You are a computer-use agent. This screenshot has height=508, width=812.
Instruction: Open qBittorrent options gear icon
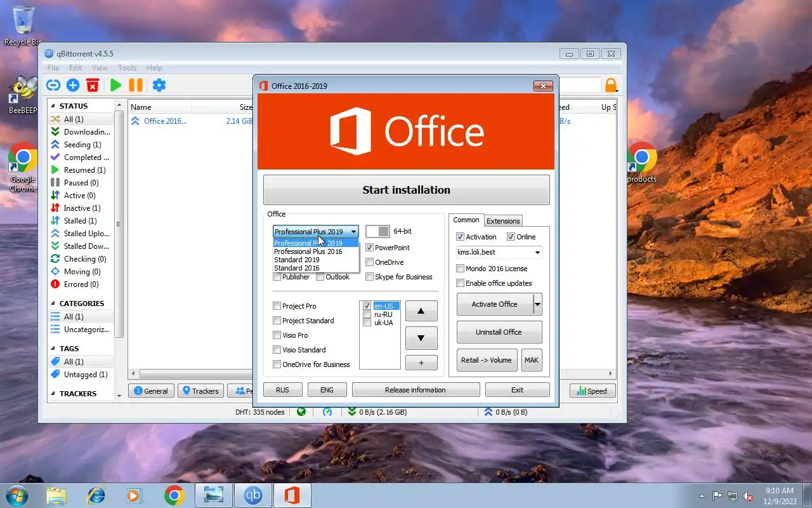point(159,85)
